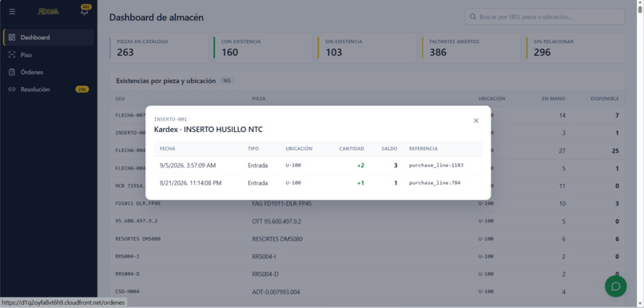Open notifications bell with 682 badge
This screenshot has height=308, width=644.
85,10
